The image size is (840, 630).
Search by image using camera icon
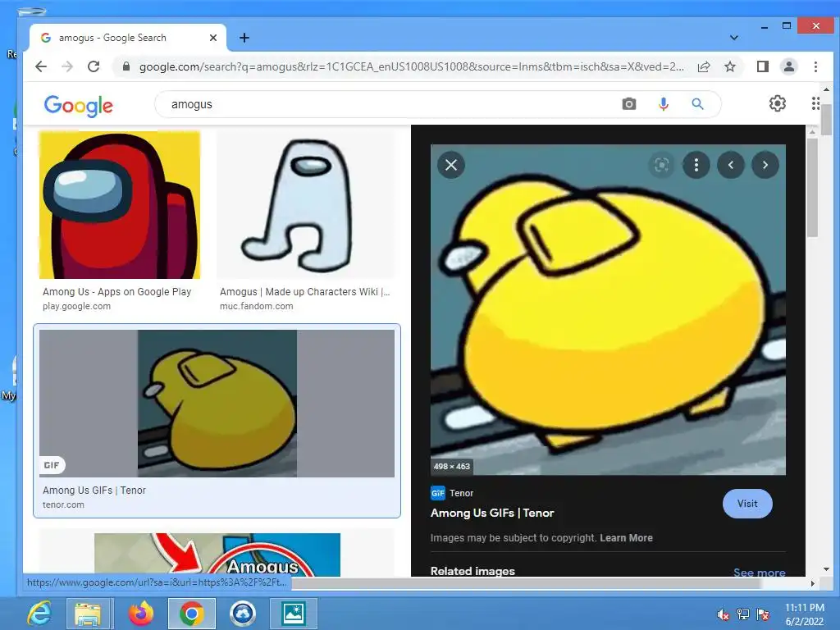coord(629,104)
